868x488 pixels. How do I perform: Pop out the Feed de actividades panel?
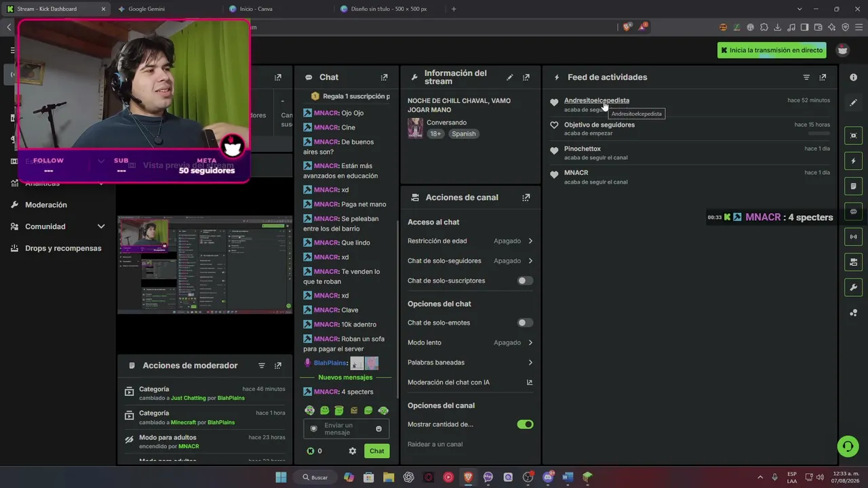[823, 77]
